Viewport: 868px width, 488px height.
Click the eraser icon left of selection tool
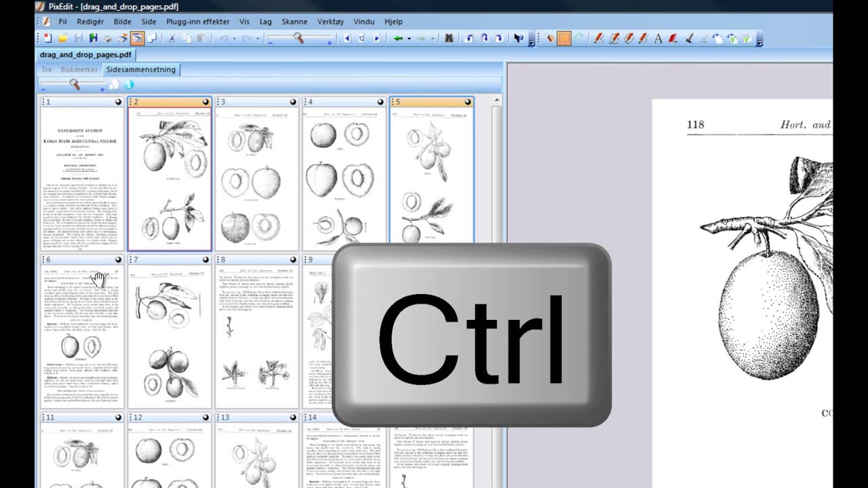(549, 39)
